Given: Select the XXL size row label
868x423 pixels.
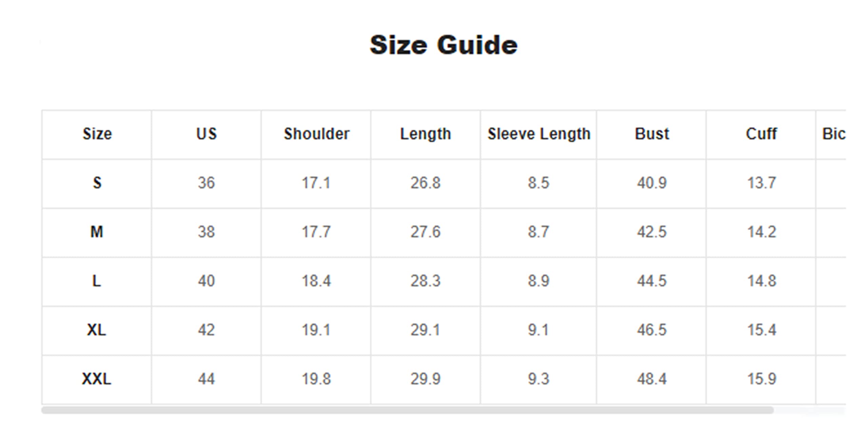Looking at the screenshot, I should point(97,379).
